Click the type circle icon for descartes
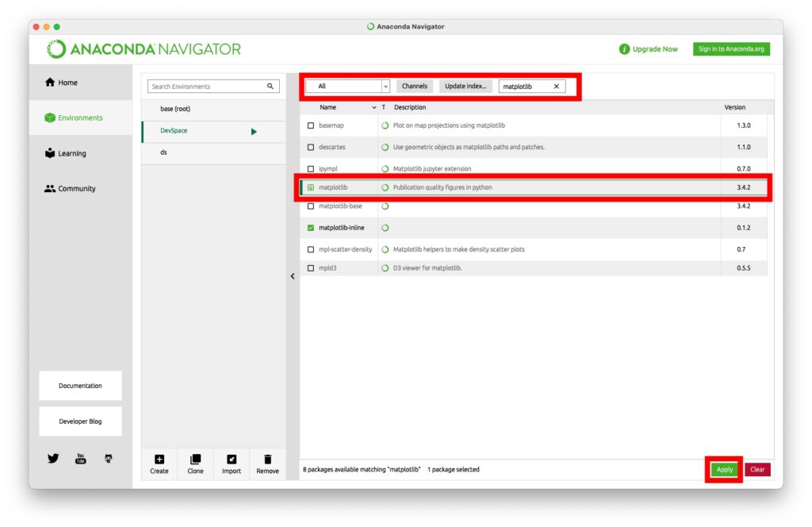 (x=385, y=147)
